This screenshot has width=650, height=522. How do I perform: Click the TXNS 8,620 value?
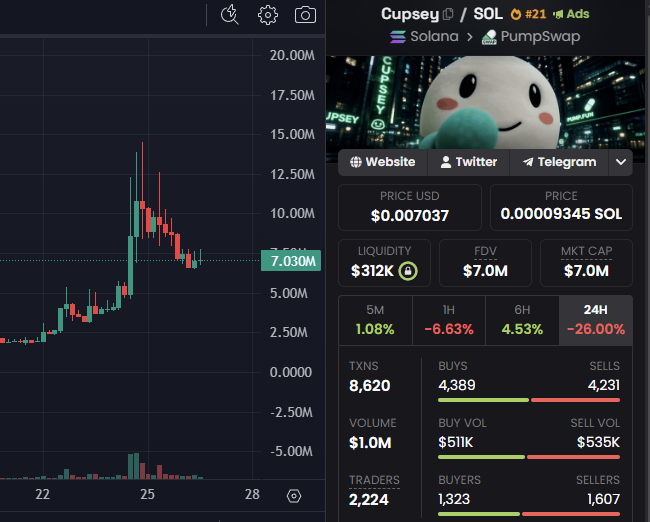pos(370,386)
